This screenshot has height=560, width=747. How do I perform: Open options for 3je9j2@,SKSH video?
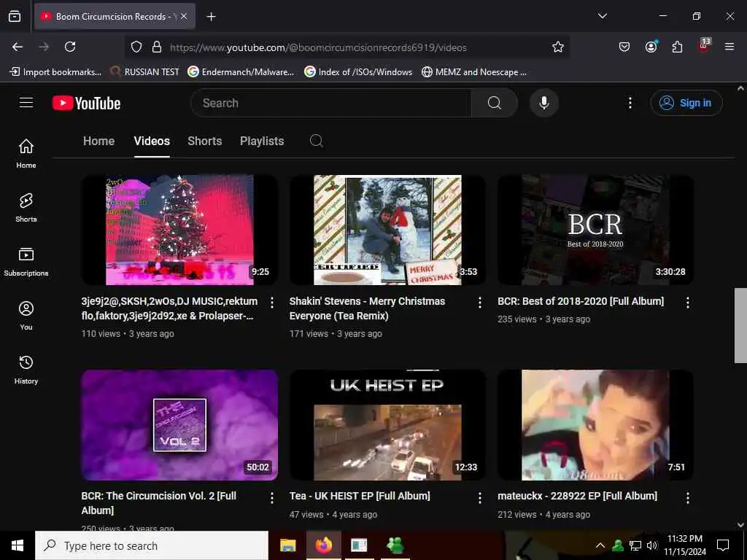(271, 303)
